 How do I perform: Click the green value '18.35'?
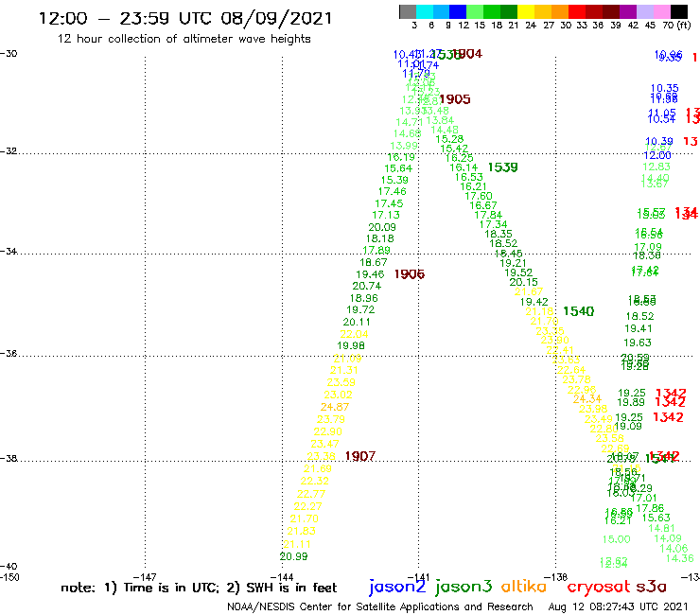[499, 234]
